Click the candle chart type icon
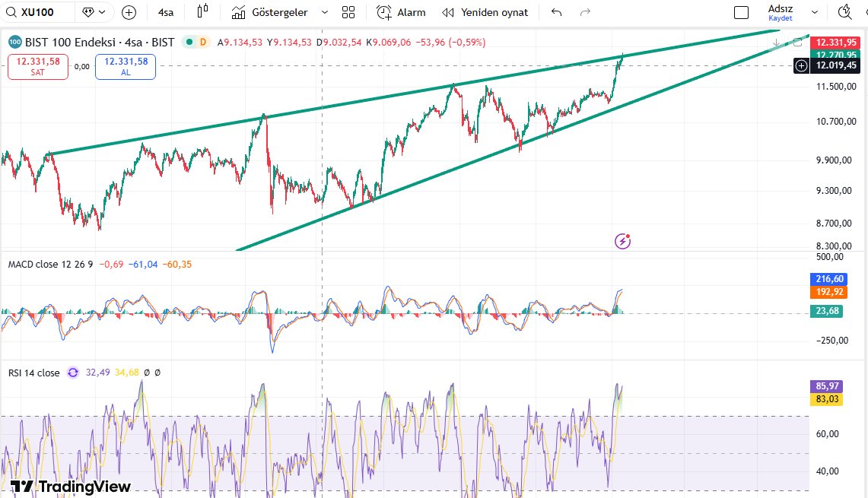The width and height of the screenshot is (868, 498). pyautogui.click(x=202, y=12)
